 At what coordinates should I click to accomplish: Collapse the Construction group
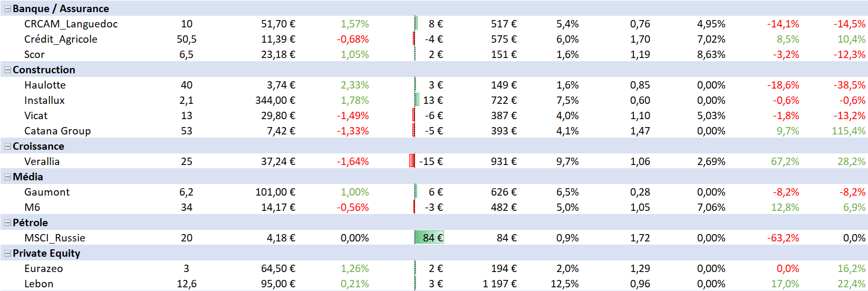[x=7, y=70]
